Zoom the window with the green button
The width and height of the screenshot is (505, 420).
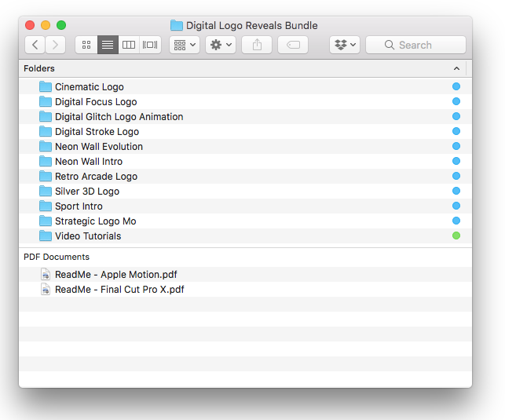pos(61,25)
